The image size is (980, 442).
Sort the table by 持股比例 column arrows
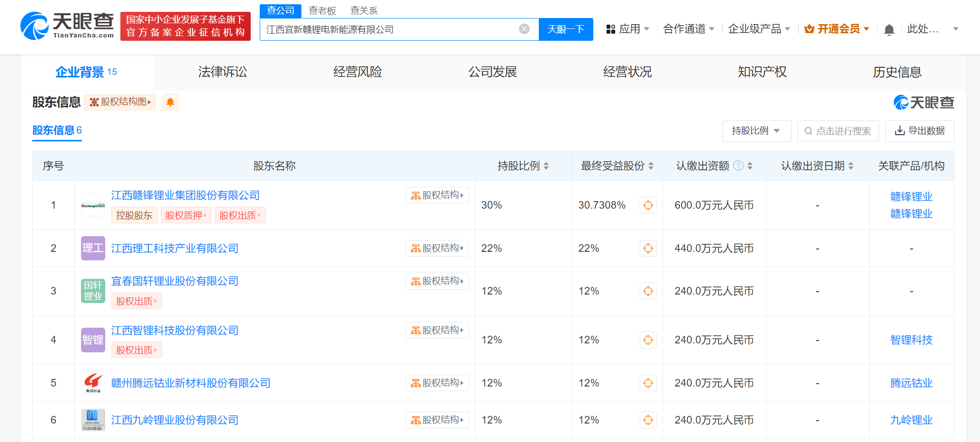(546, 166)
